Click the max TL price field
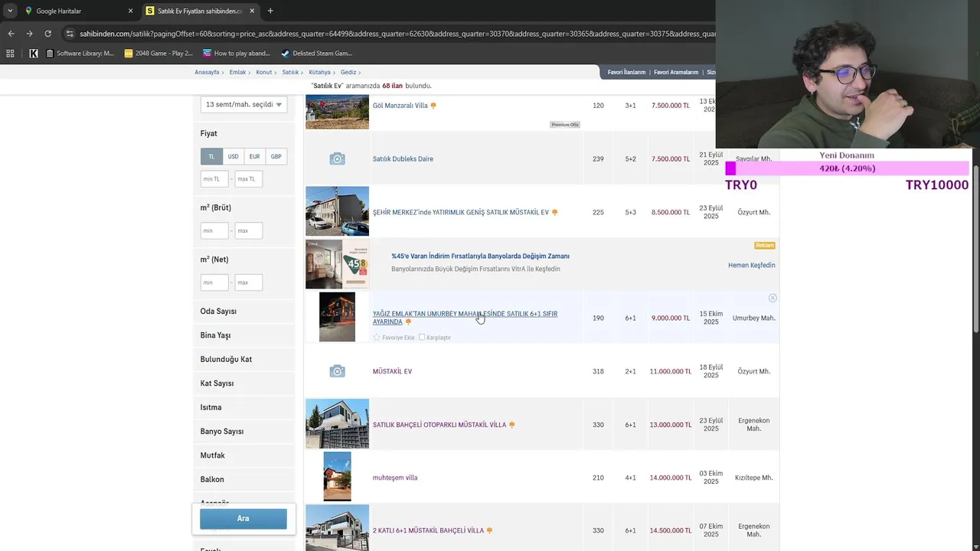The height and width of the screenshot is (551, 980). click(x=248, y=179)
